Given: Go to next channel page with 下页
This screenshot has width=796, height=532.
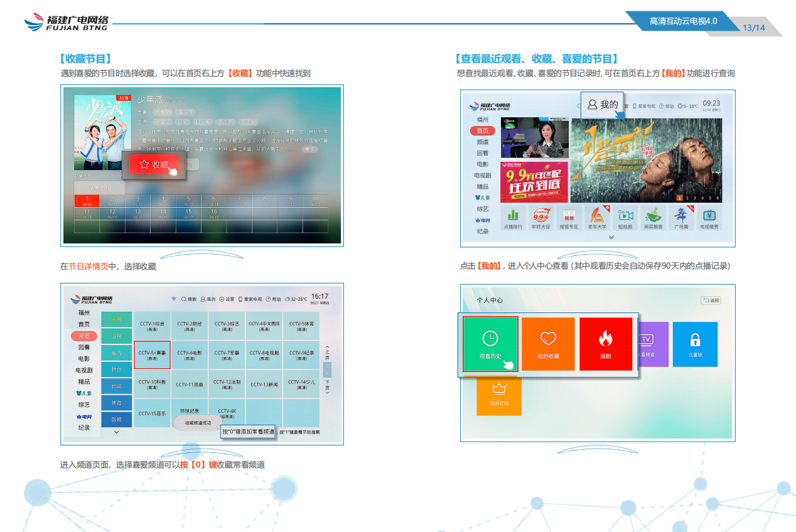Looking at the screenshot, I should (x=327, y=385).
